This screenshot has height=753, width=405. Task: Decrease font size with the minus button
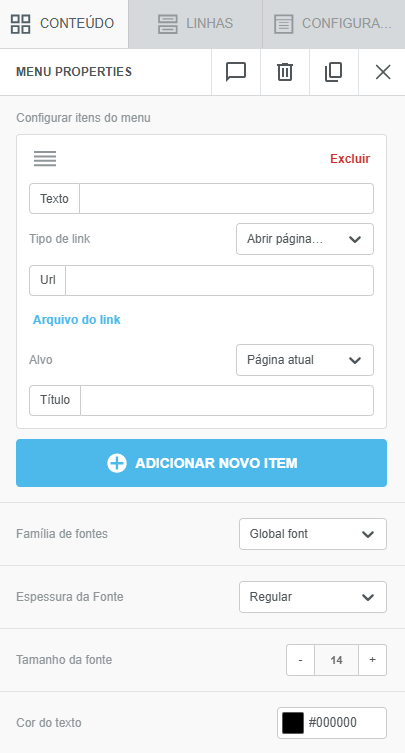[x=300, y=660]
